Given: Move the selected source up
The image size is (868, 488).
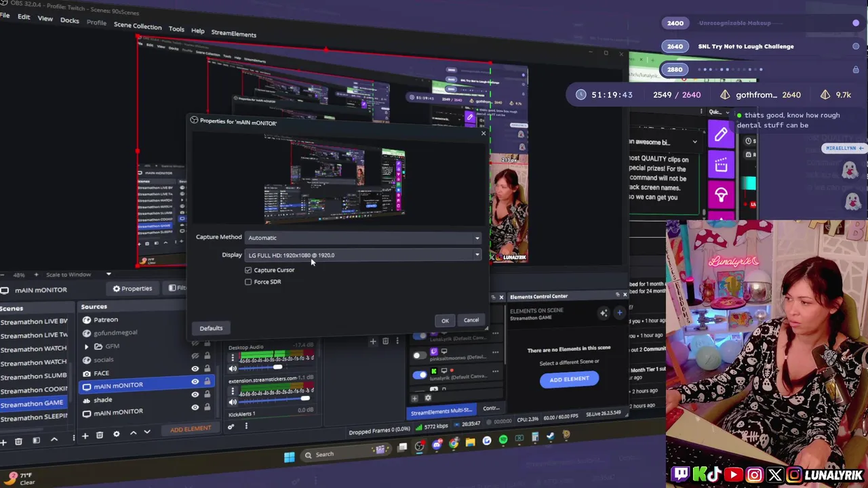Looking at the screenshot, I should tap(133, 433).
